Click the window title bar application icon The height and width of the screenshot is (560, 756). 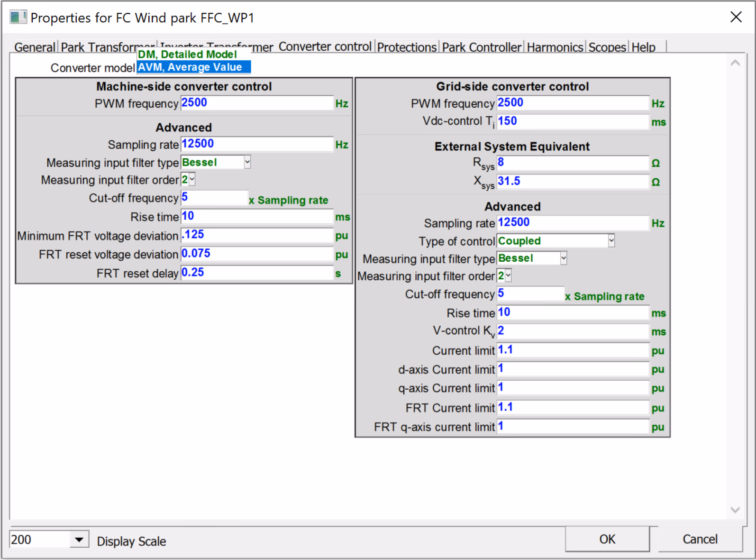(18, 17)
